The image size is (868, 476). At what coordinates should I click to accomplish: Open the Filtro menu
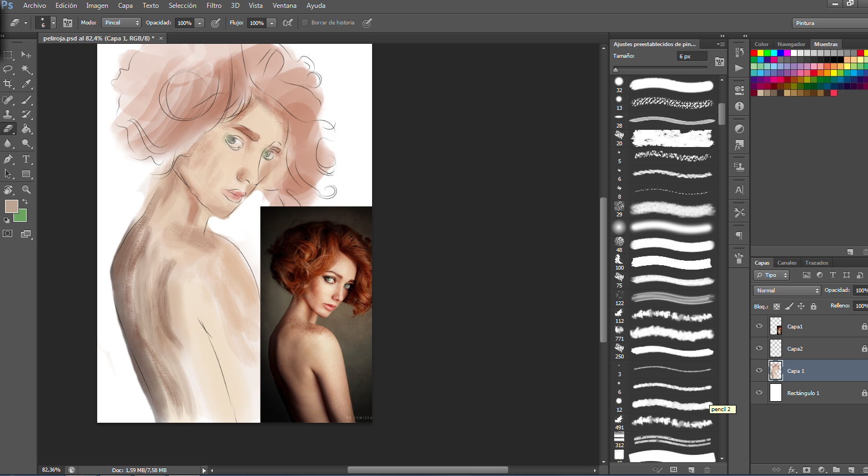click(x=214, y=6)
